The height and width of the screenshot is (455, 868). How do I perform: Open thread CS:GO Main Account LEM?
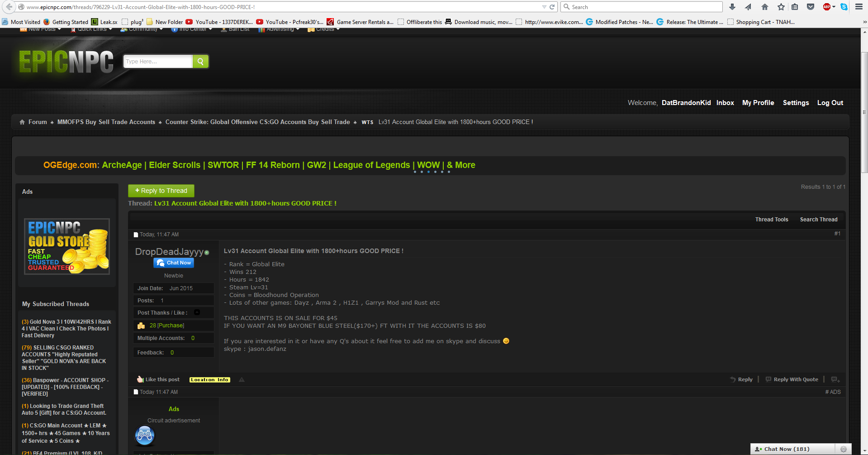(66, 433)
